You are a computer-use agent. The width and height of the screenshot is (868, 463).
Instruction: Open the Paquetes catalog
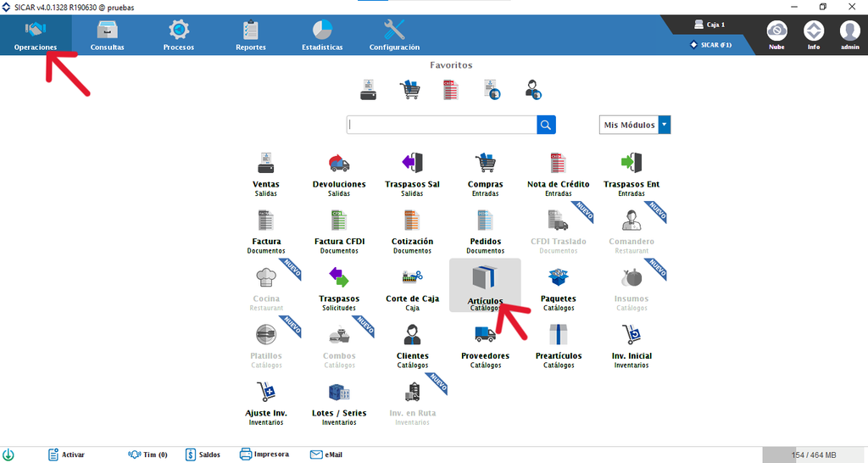pos(559,288)
